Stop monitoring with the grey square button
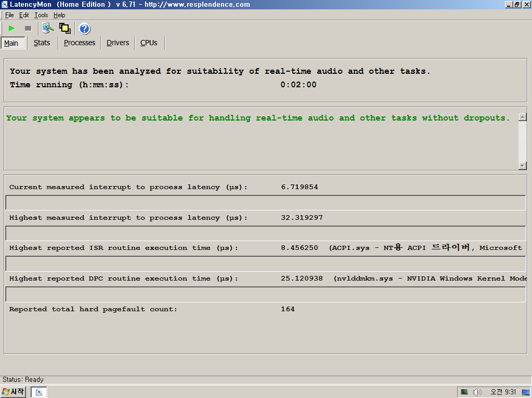The width and height of the screenshot is (532, 398). 28,29
